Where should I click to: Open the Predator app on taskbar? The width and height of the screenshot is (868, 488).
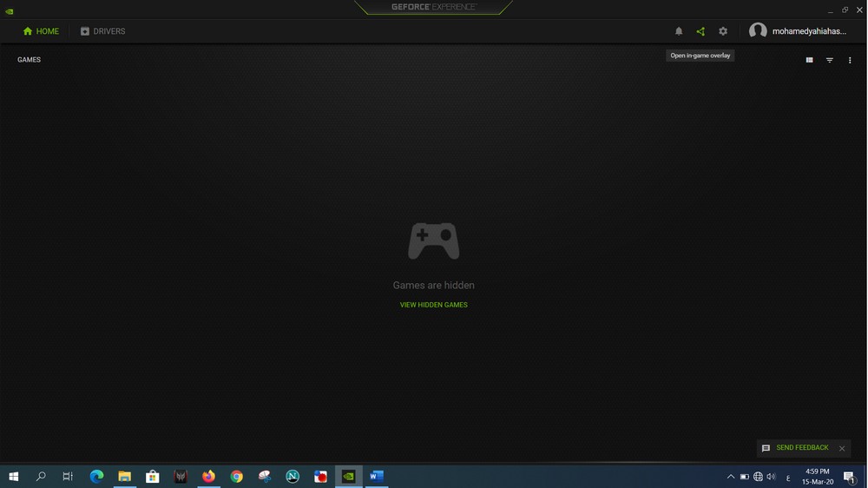[x=181, y=477]
